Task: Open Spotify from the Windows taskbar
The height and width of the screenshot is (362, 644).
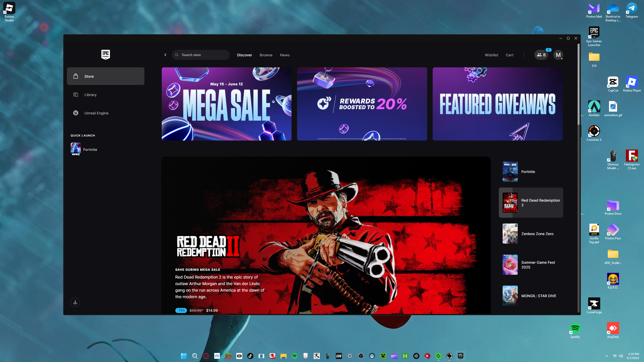Action: click(x=294, y=356)
